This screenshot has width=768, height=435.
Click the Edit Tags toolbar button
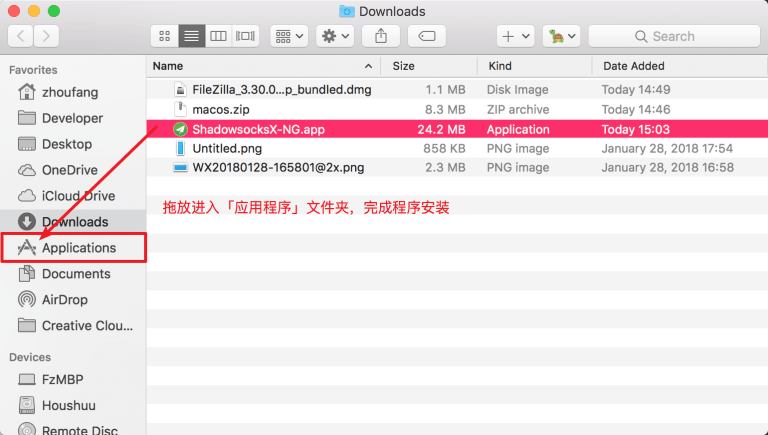[427, 36]
